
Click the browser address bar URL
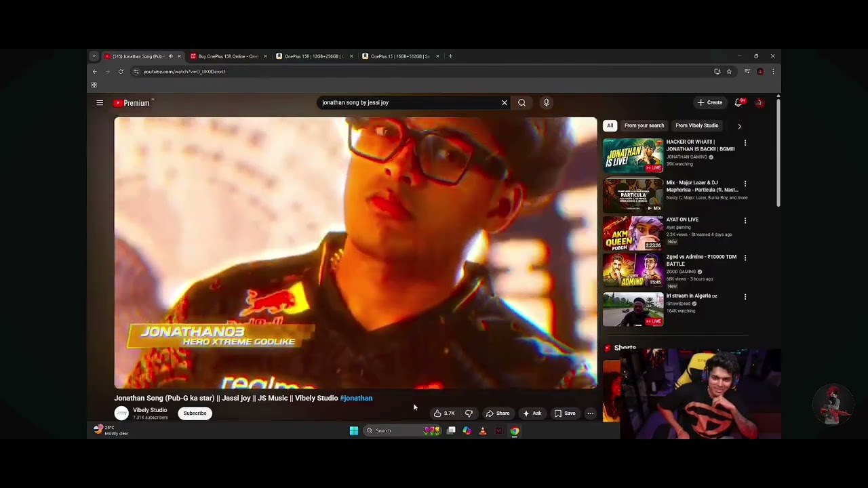(184, 72)
